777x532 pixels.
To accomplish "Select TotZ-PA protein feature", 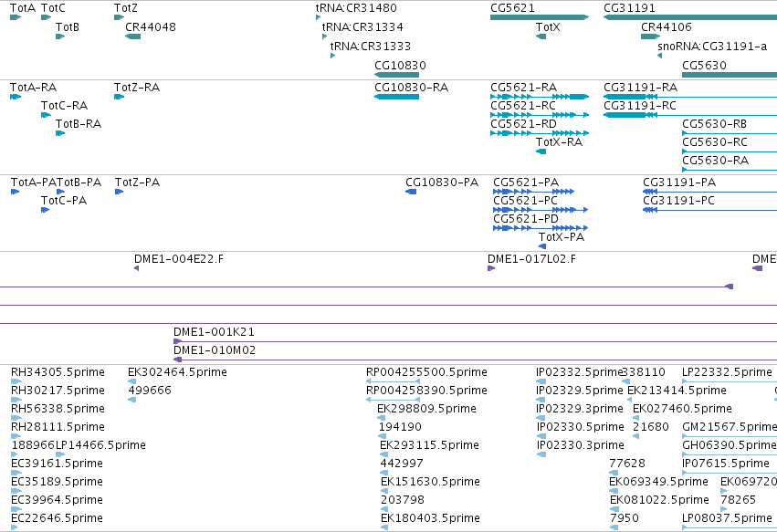I will coord(119,192).
